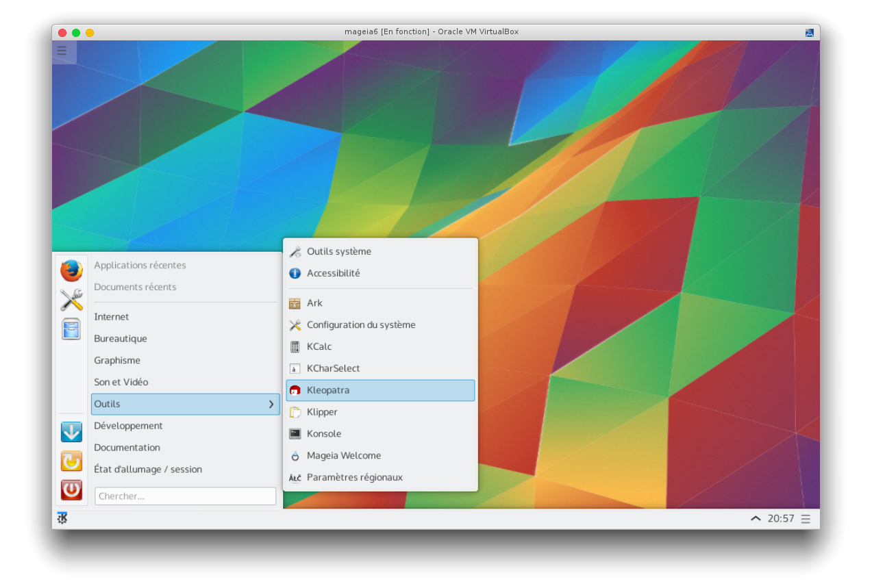
Task: Click the Mageia Welcome icon
Action: (295, 456)
